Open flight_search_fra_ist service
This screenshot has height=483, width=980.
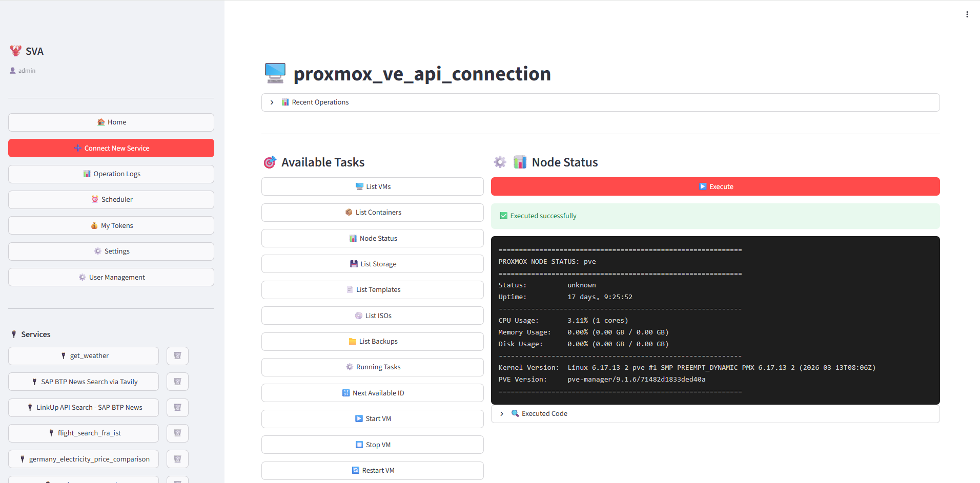point(84,433)
